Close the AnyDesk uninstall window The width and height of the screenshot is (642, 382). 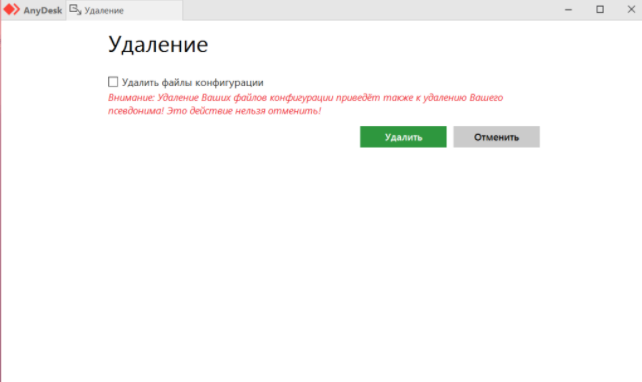click(631, 9)
